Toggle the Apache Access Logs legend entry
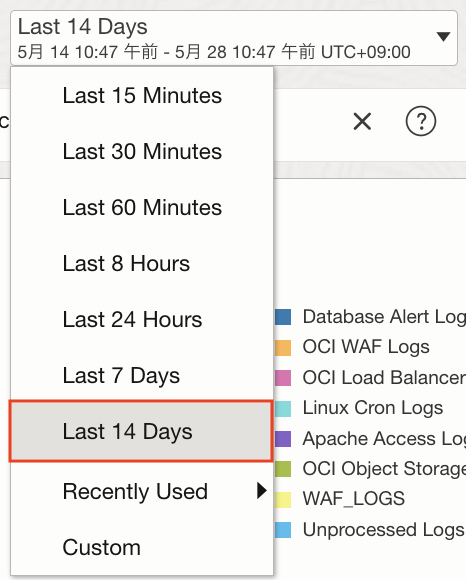This screenshot has height=580, width=466. [371, 439]
